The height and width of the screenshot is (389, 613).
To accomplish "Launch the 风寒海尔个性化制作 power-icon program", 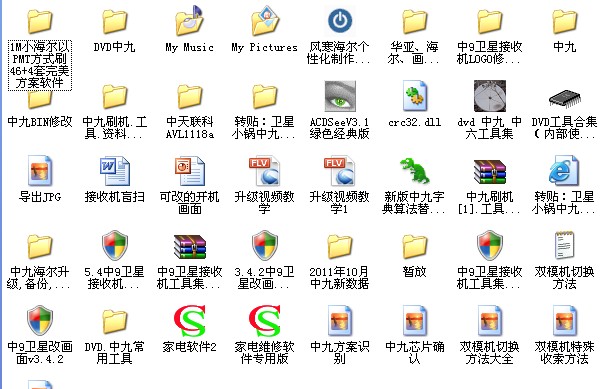I will [x=340, y=21].
